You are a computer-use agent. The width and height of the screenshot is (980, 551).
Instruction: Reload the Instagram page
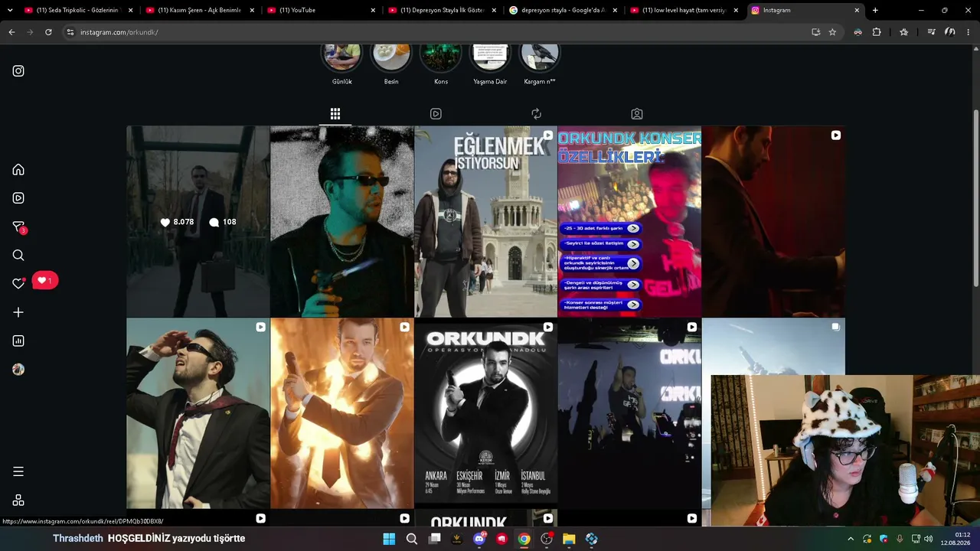[48, 32]
